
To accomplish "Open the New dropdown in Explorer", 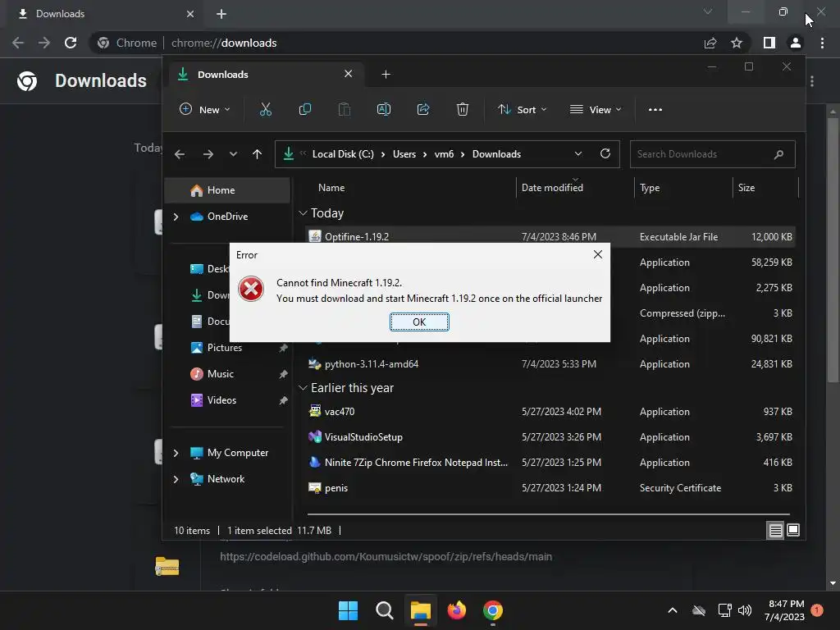I will coord(204,110).
